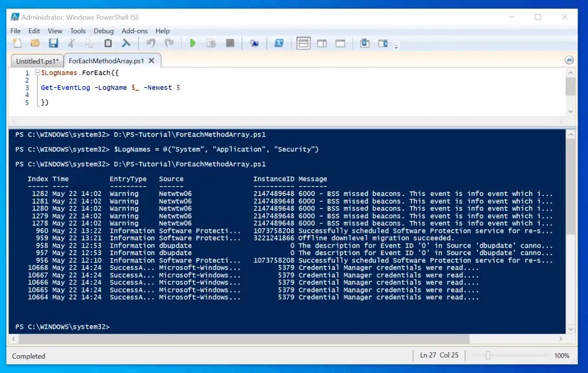
Task: Run the script with the green Run button
Action: click(x=192, y=43)
